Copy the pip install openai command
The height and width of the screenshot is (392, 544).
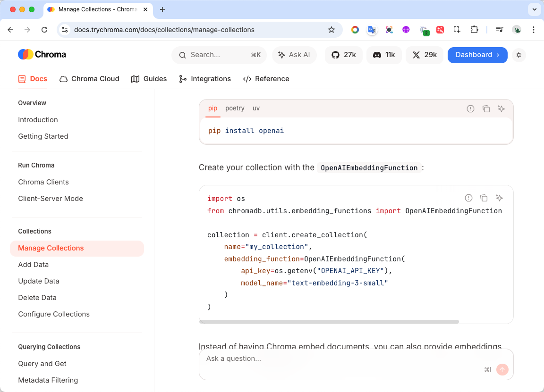[x=486, y=109]
